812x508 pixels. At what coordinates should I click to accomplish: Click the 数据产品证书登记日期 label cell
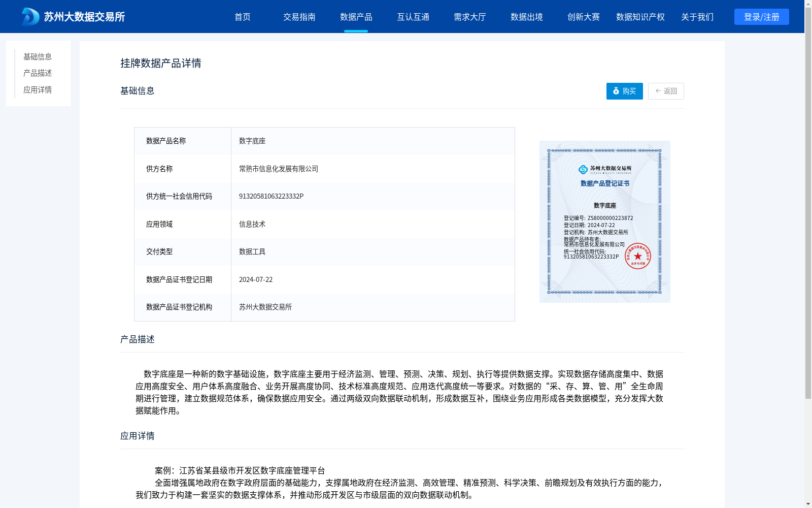point(183,279)
